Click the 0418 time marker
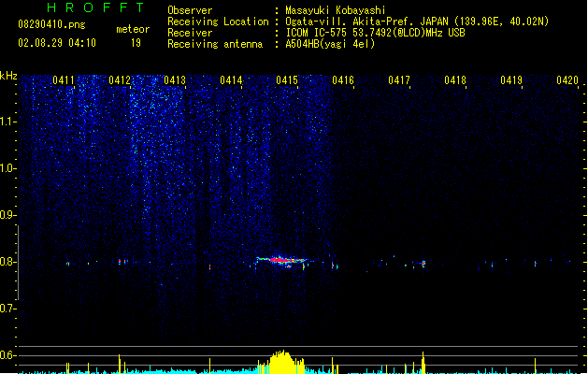 coord(455,80)
